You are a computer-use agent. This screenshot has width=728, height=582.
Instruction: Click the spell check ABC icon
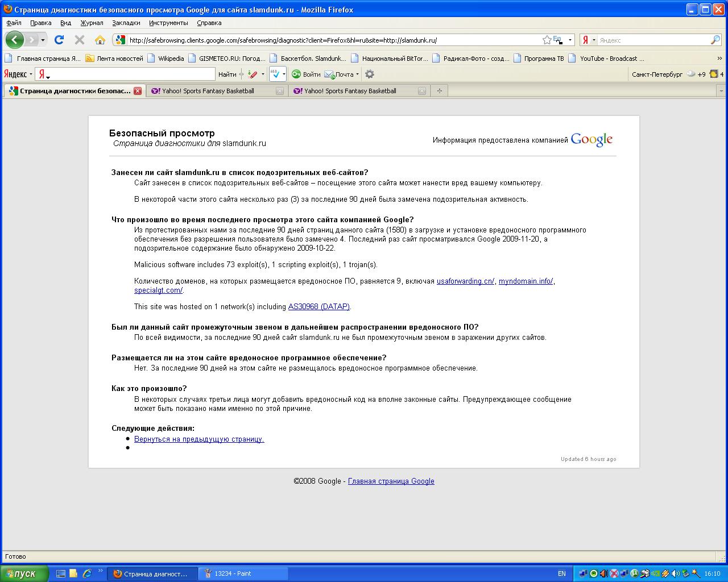(275, 74)
